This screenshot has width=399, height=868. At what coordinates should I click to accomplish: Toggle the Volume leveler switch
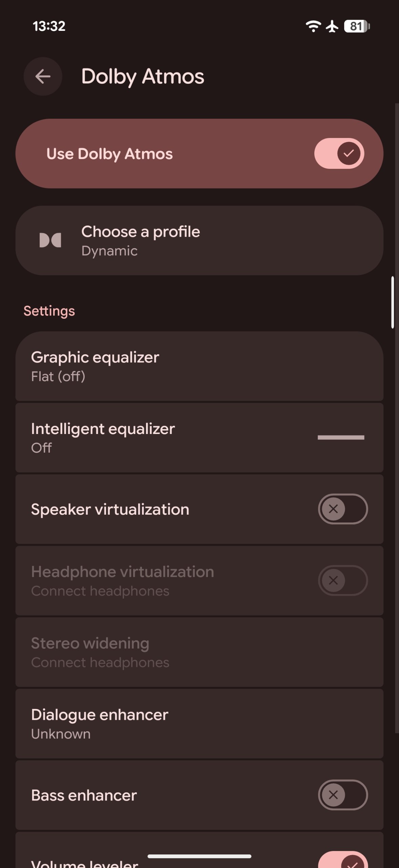click(343, 860)
